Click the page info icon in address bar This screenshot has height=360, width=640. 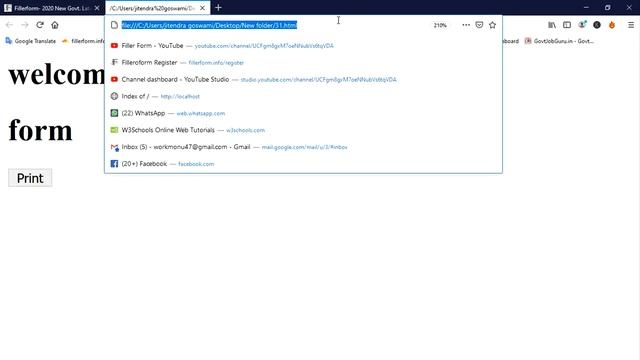tap(114, 25)
